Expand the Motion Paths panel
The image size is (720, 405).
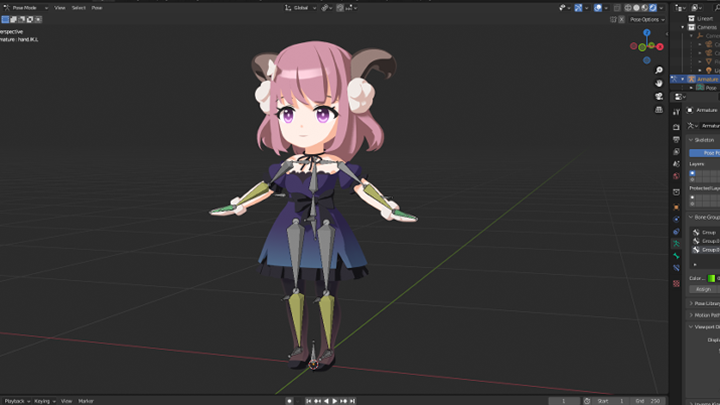click(x=691, y=315)
